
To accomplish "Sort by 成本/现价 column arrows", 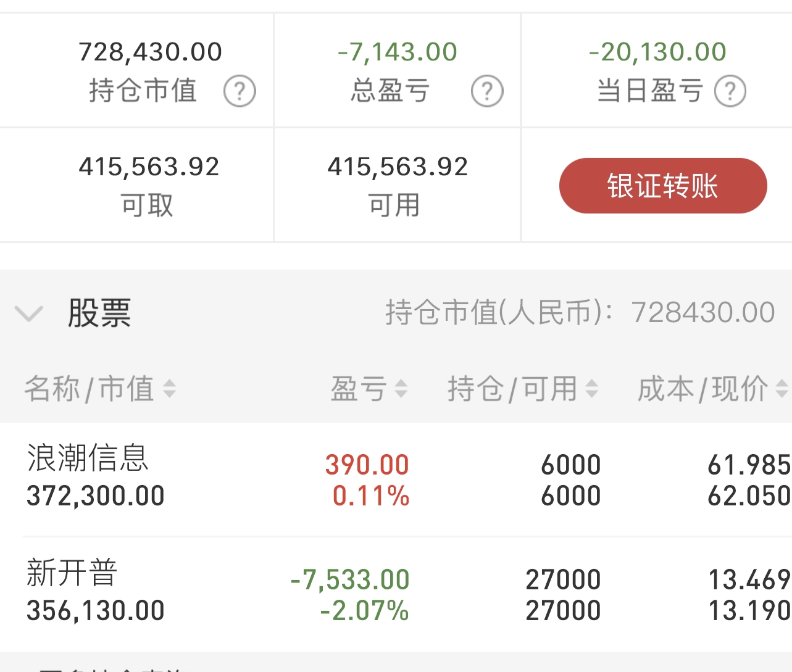I will pos(782,389).
